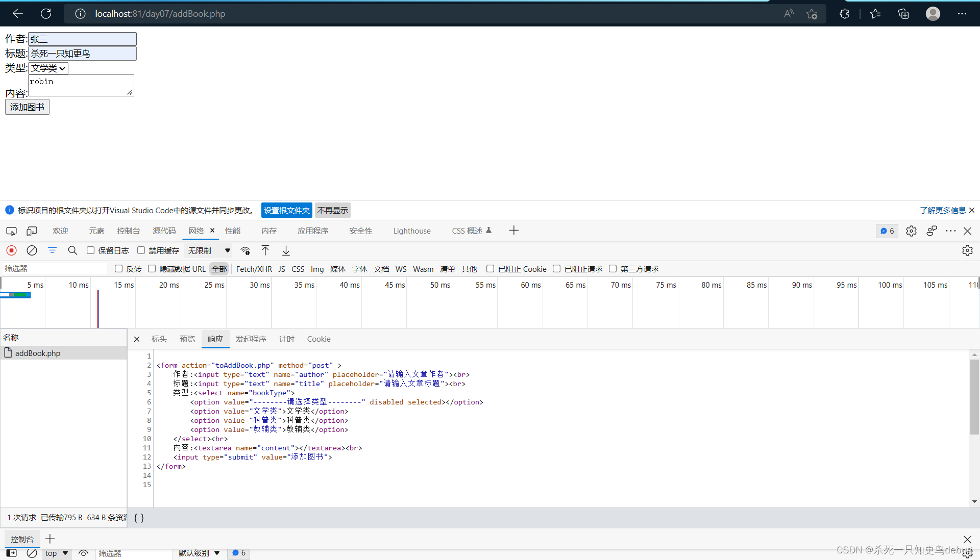Toggle the 保留日志 checkbox
Viewport: 980px width, 560px height.
tap(89, 250)
